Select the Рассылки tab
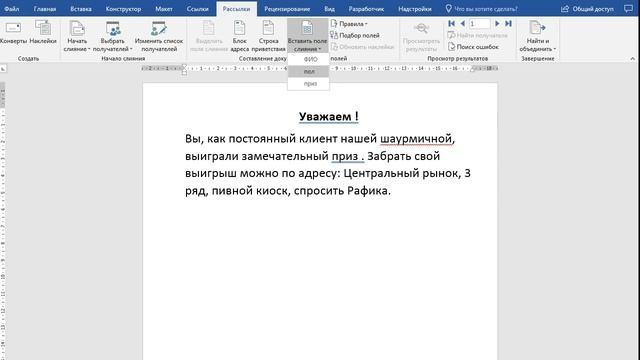Image resolution: width=640 pixels, height=360 pixels. click(x=236, y=9)
